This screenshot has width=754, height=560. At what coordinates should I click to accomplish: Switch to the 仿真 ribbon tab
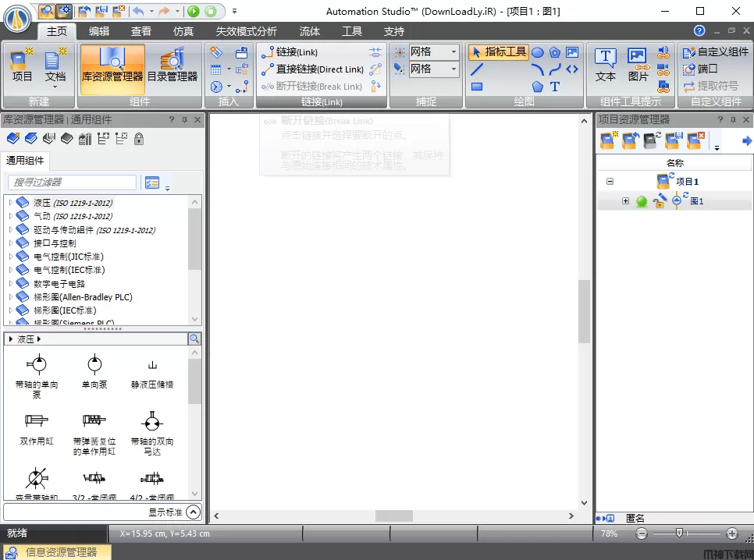183,31
